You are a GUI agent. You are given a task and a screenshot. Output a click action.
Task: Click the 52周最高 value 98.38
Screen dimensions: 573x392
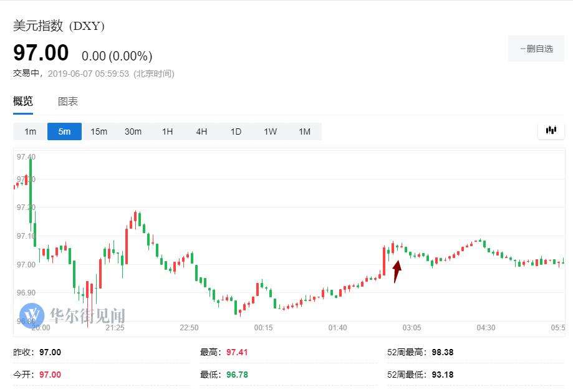click(443, 352)
